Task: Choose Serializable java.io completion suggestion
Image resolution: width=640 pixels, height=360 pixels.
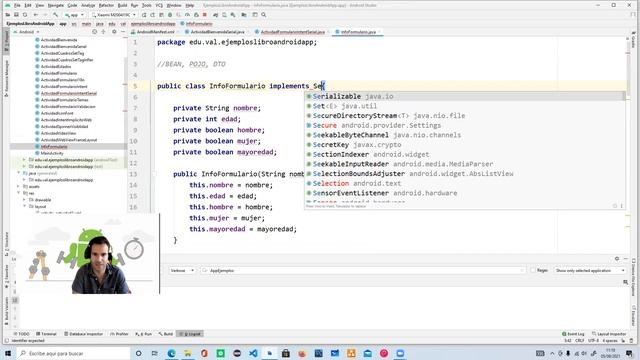Action: coord(464,96)
